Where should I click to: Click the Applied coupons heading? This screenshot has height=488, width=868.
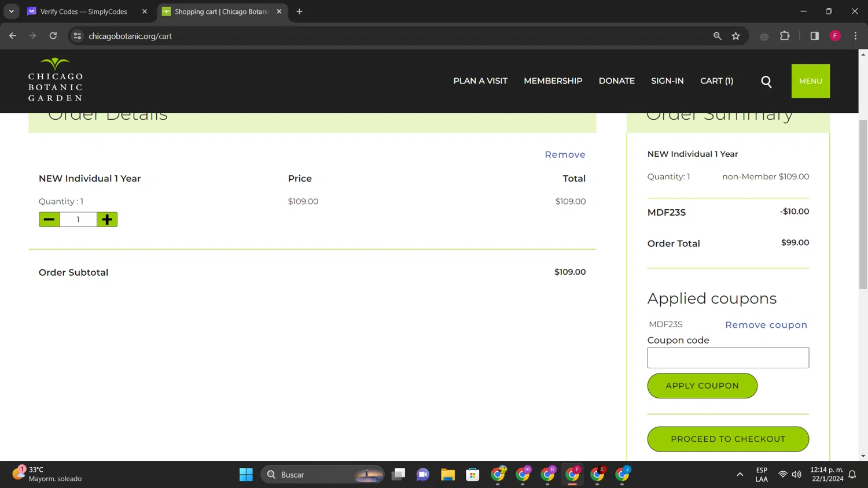(712, 298)
